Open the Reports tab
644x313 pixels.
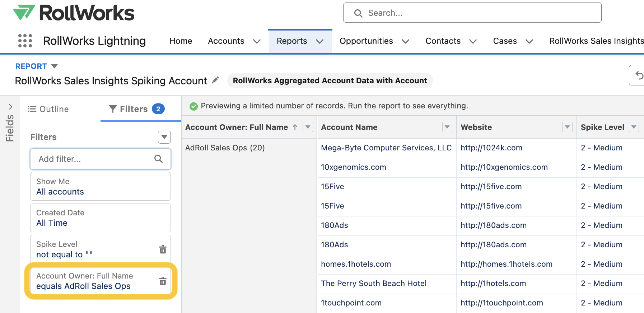click(292, 41)
